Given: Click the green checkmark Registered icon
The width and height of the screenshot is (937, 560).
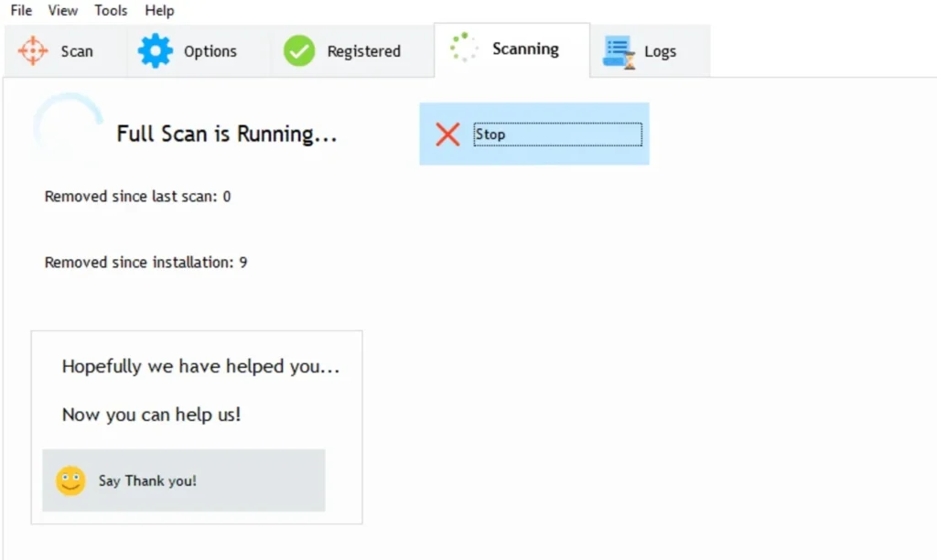Looking at the screenshot, I should click(299, 51).
